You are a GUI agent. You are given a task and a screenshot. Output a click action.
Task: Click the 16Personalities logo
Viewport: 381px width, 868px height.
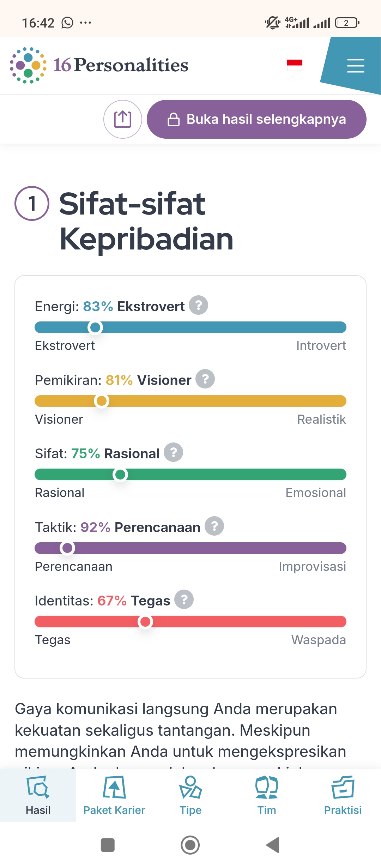[x=99, y=65]
